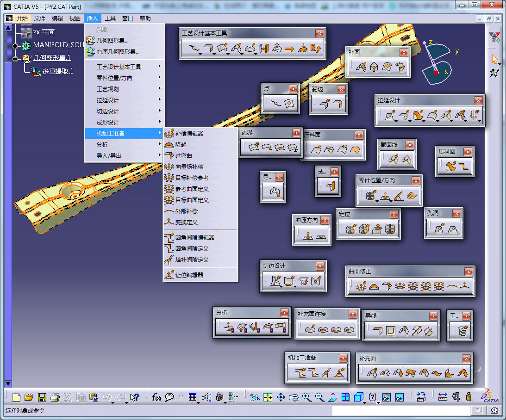Open the 帮助 menu
This screenshot has width=506, height=420.
tap(145, 19)
